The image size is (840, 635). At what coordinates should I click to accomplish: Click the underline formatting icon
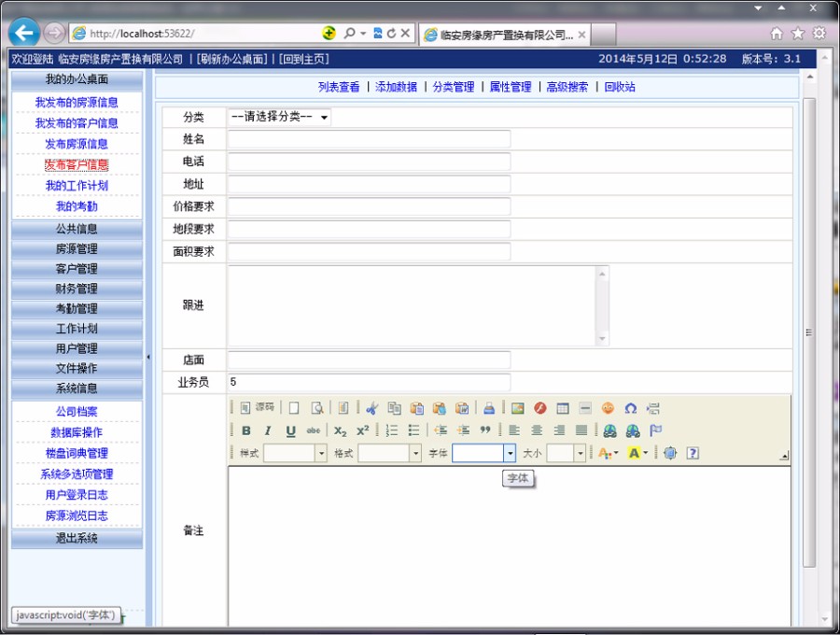point(290,430)
